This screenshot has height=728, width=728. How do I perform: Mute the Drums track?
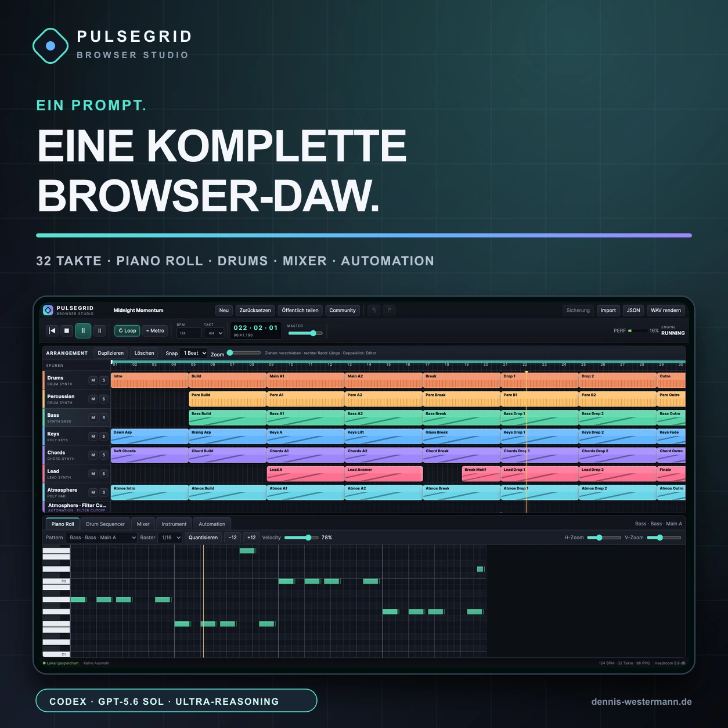point(93,380)
